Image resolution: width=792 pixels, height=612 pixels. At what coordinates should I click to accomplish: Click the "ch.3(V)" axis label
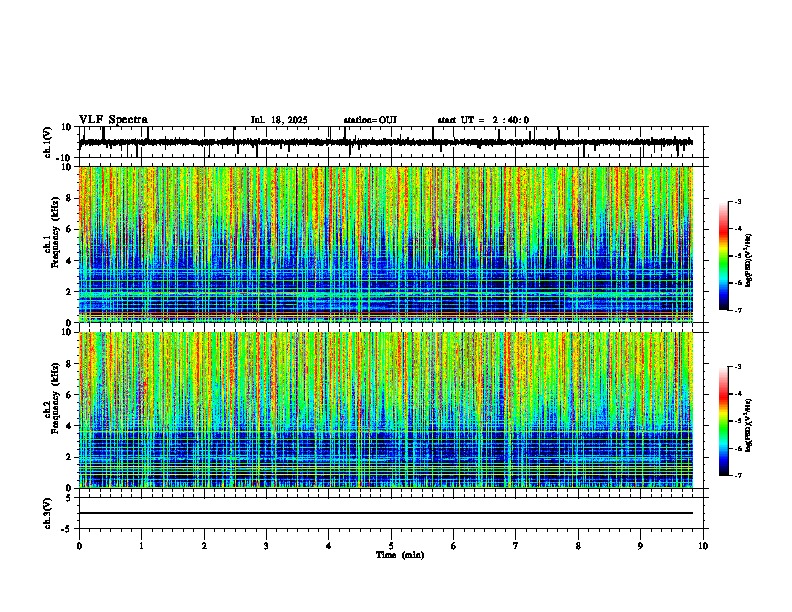pyautogui.click(x=48, y=513)
